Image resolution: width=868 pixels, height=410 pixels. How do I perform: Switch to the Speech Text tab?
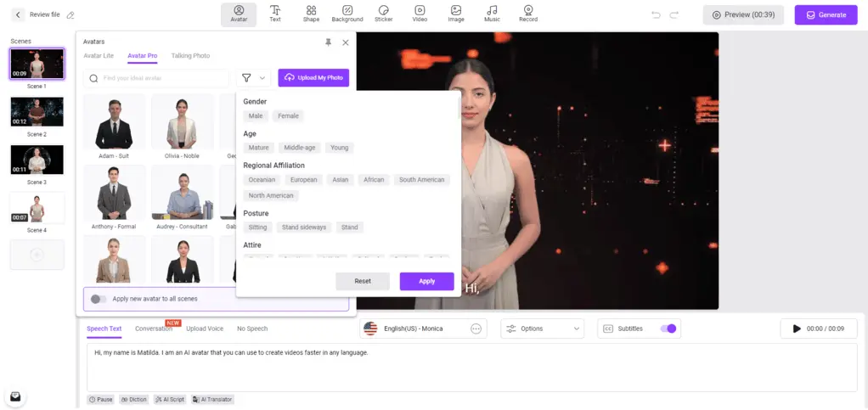[104, 329]
